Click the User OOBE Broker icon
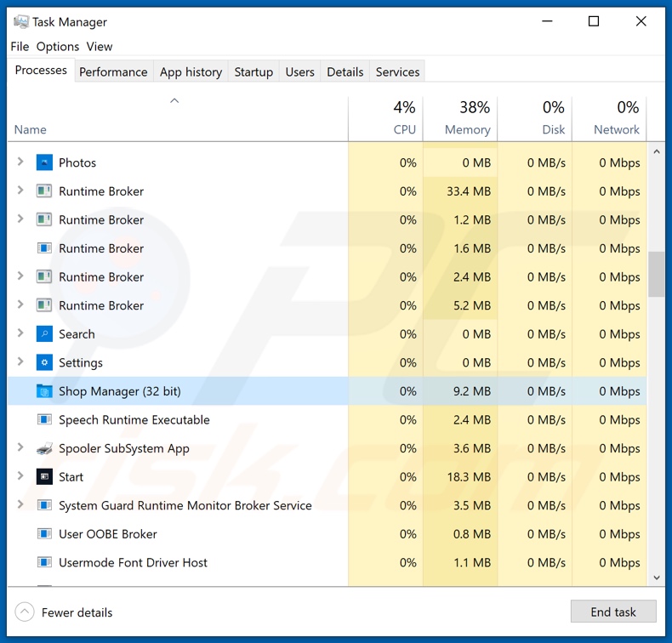Viewport: 672px width, 643px height. coord(44,534)
